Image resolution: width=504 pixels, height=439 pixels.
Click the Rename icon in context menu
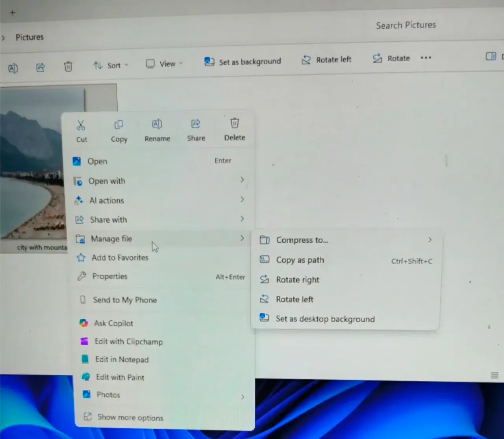157,125
